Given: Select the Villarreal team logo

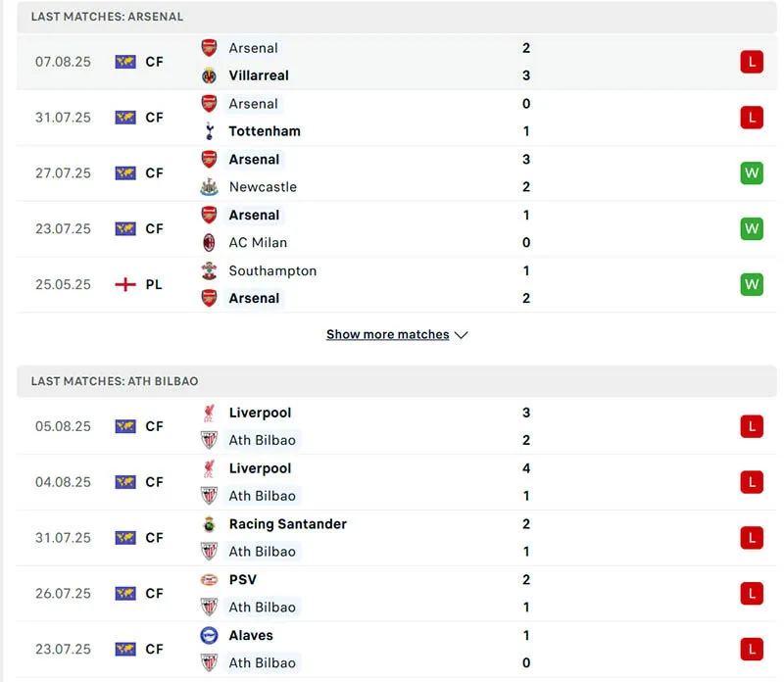Looking at the screenshot, I should [209, 75].
